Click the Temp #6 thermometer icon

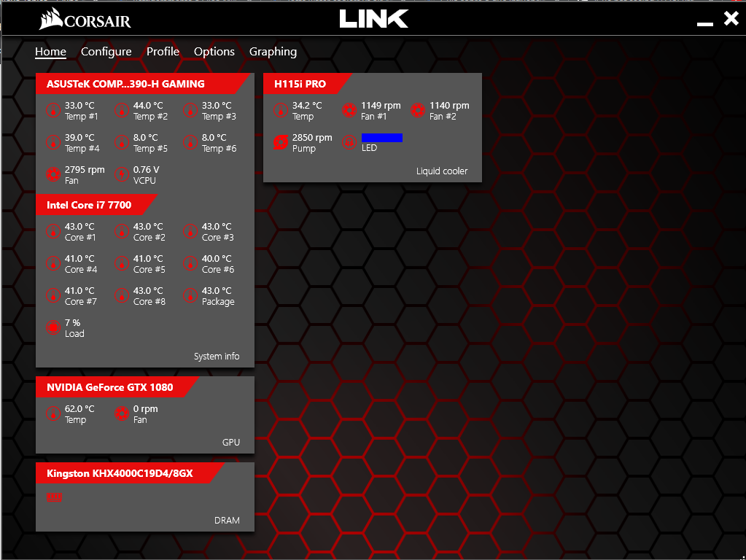pos(190,142)
